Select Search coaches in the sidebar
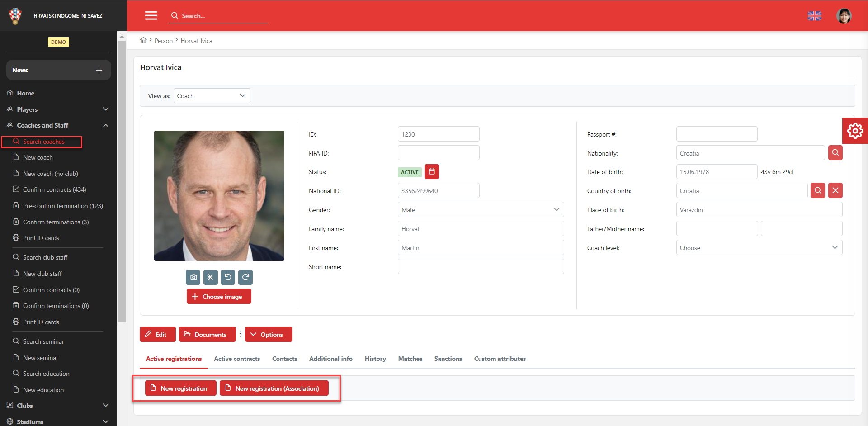868x426 pixels. pyautogui.click(x=43, y=142)
